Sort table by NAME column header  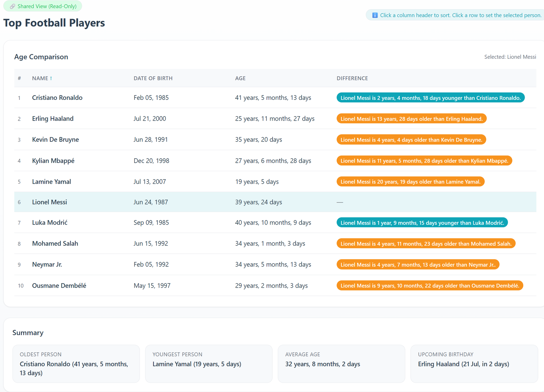pos(42,78)
